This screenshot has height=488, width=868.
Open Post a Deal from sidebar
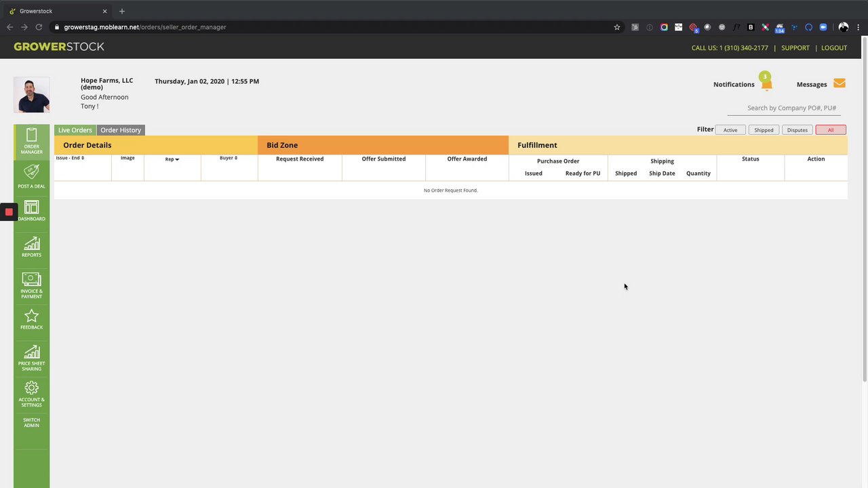pos(31,172)
